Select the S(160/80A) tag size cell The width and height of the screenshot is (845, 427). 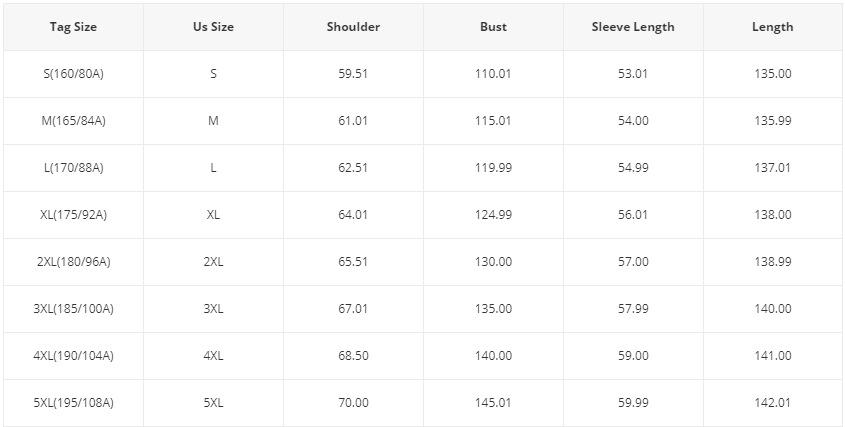point(73,74)
